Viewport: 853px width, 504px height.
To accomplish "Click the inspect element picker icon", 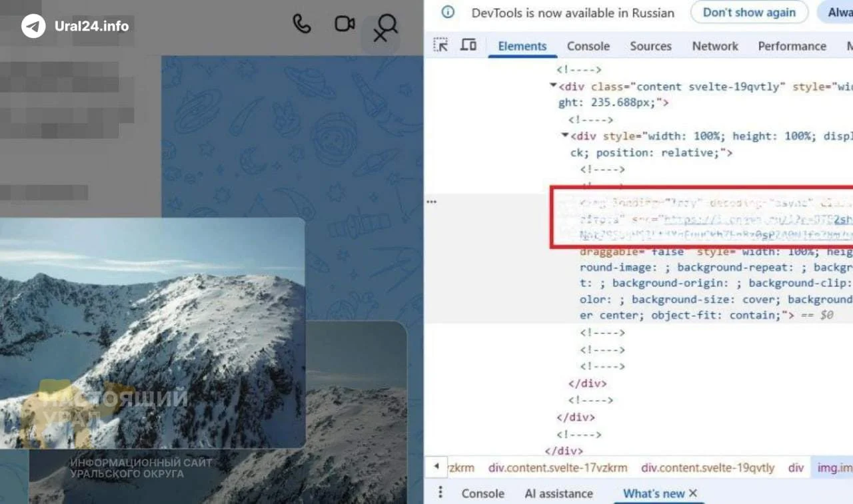I will pyautogui.click(x=440, y=45).
